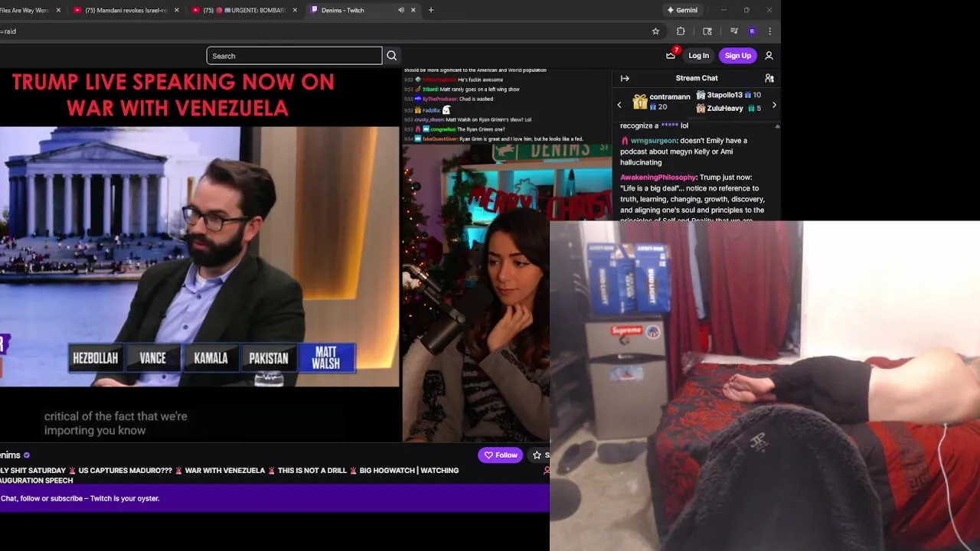Focus the Twitch Search input field

(294, 56)
